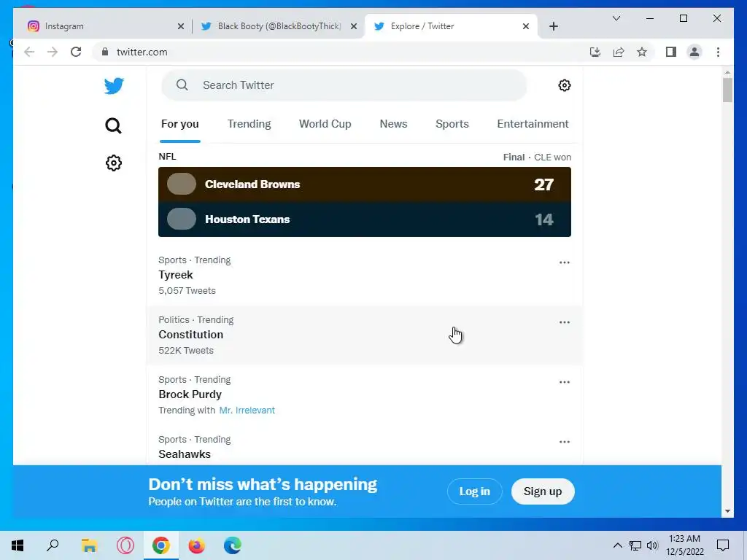
Task: Open Houston Texans score row
Action: (x=365, y=219)
